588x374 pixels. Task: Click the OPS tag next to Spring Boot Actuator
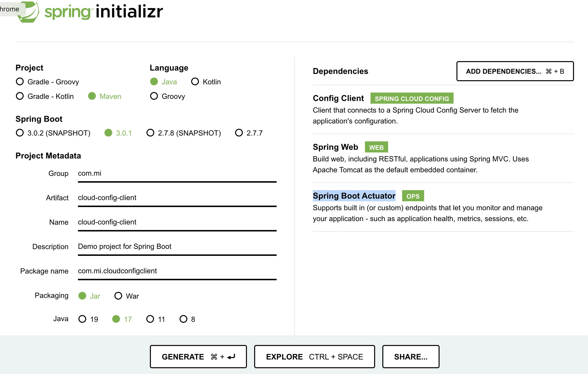click(x=413, y=195)
